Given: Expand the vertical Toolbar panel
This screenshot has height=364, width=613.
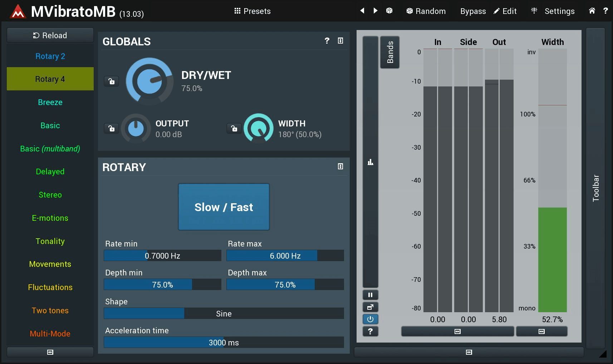Looking at the screenshot, I should (595, 188).
